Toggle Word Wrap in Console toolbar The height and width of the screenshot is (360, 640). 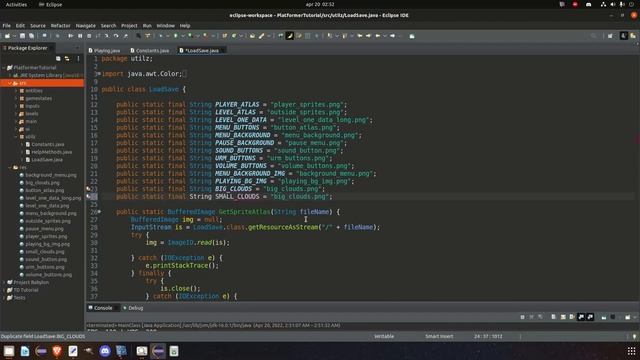572,317
